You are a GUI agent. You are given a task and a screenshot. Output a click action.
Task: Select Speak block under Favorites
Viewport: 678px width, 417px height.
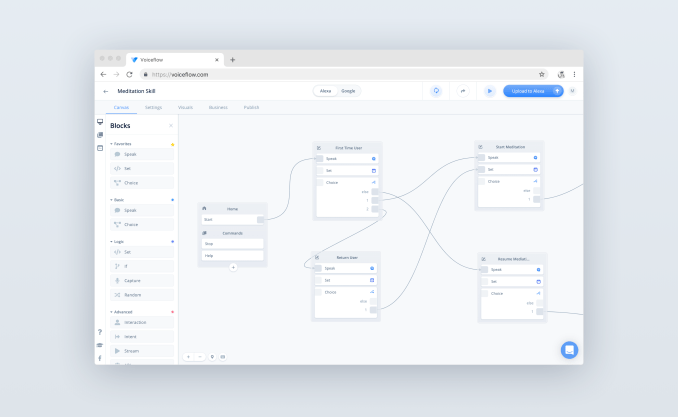[x=142, y=154]
